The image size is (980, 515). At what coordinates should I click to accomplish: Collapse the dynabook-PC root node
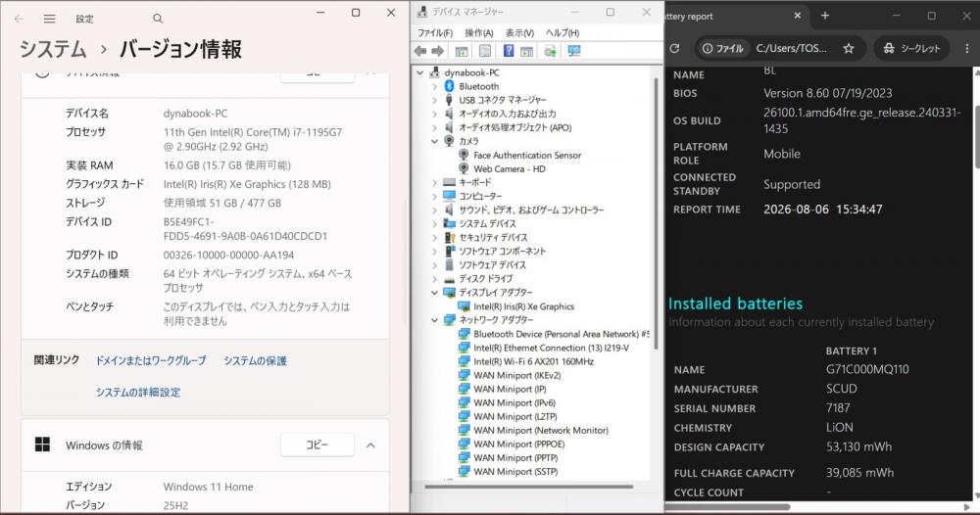[x=420, y=72]
